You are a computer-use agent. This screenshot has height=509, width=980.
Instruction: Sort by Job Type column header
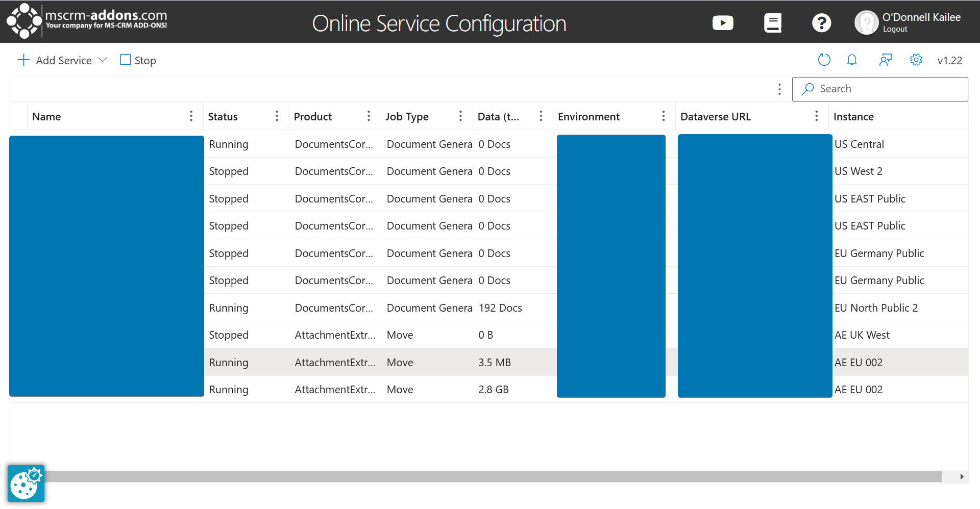407,117
